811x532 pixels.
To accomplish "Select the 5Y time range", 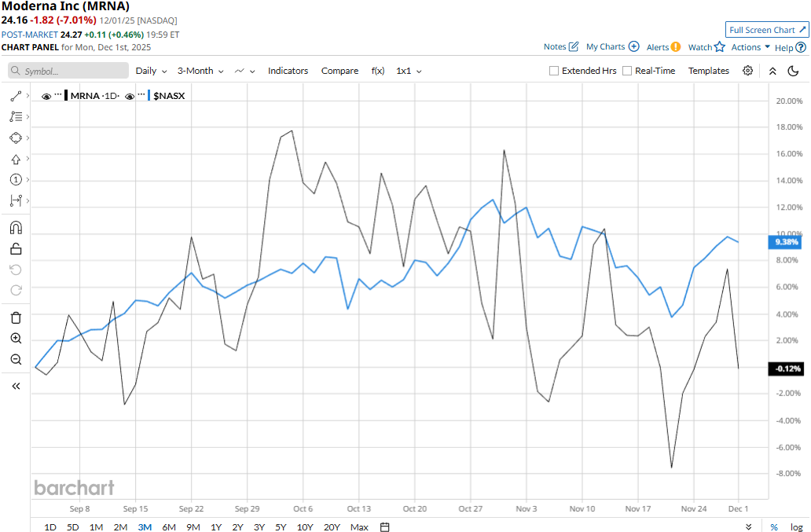I will [281, 526].
